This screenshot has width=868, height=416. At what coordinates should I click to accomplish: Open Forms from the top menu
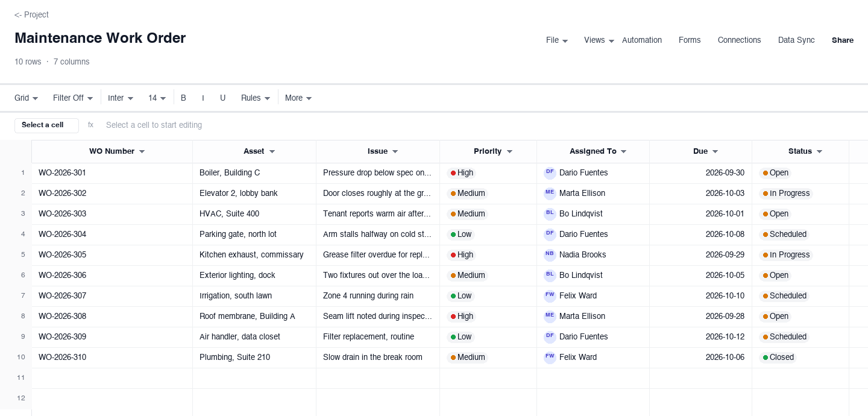[x=690, y=40]
